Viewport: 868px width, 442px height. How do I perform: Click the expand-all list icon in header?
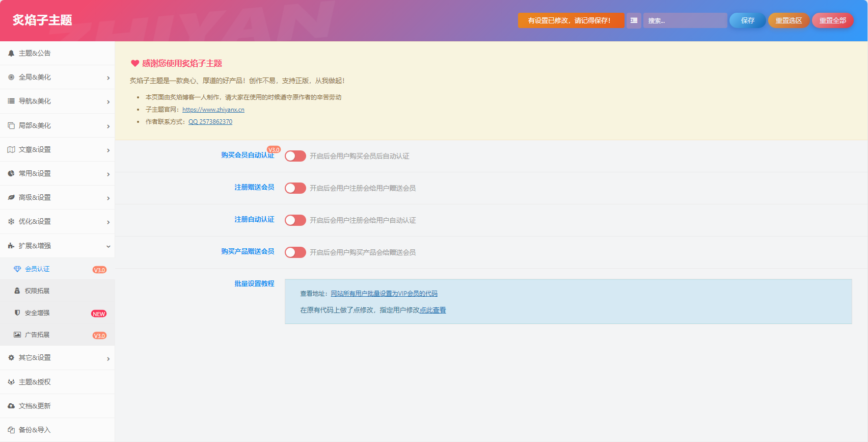tap(634, 20)
